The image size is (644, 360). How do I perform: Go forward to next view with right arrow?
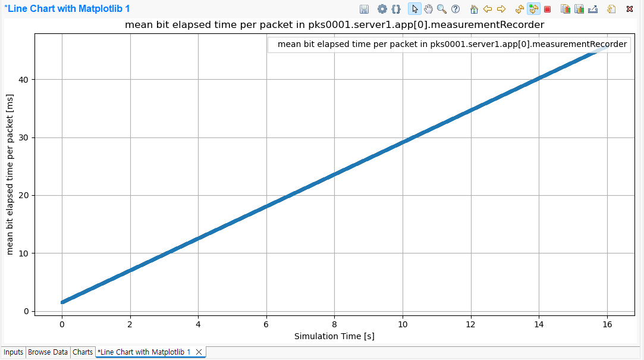point(501,9)
